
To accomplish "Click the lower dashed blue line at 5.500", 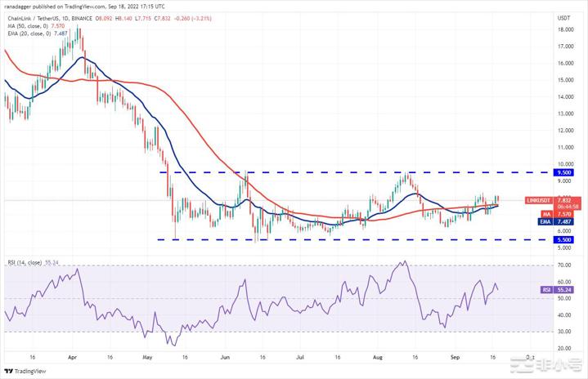I will [327, 240].
